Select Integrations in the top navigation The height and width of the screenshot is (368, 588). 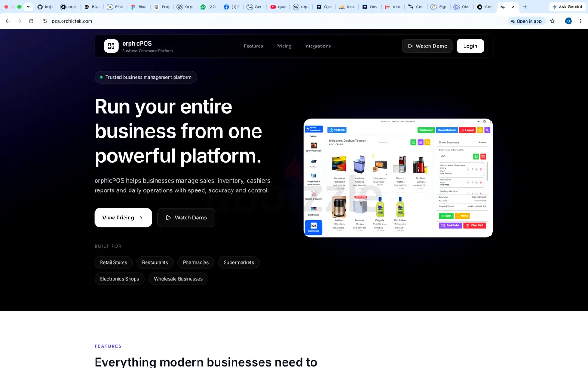[x=317, y=46]
